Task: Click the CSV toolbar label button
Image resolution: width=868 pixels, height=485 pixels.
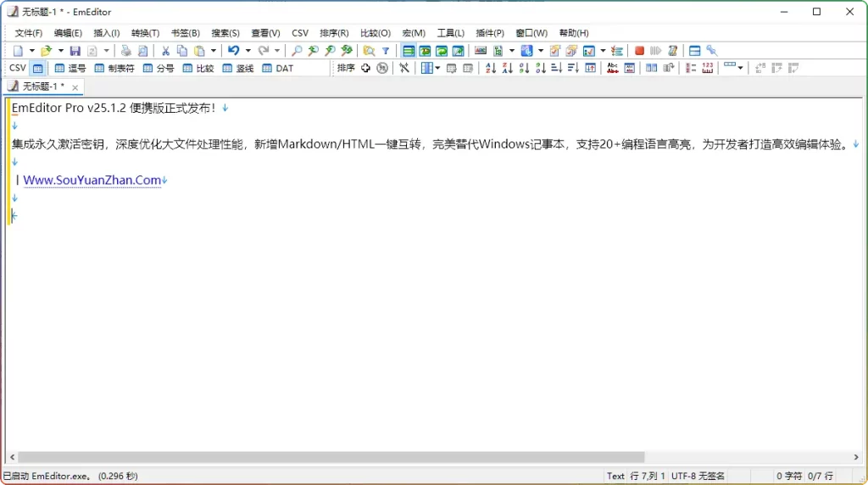Action: point(18,68)
